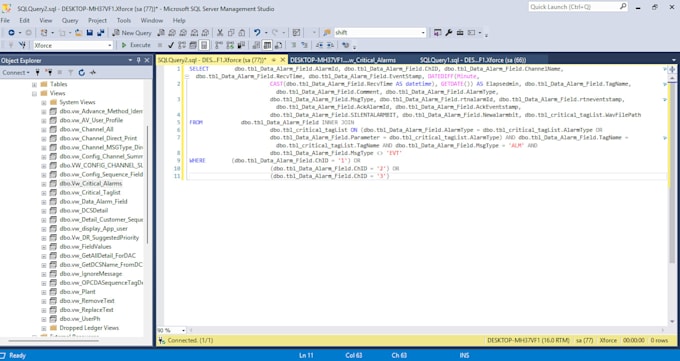Expand dbo.vw_Channel_All view node
The width and height of the screenshot is (680, 361).
point(43,129)
